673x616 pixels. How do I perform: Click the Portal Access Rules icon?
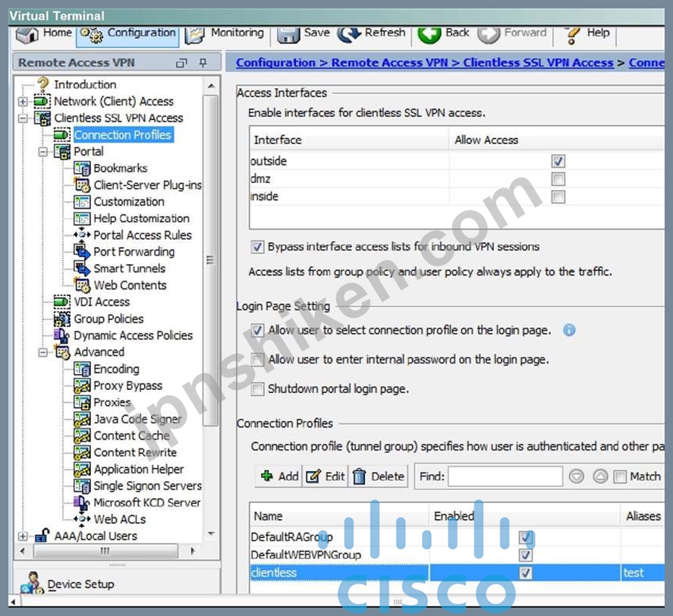[x=81, y=235]
